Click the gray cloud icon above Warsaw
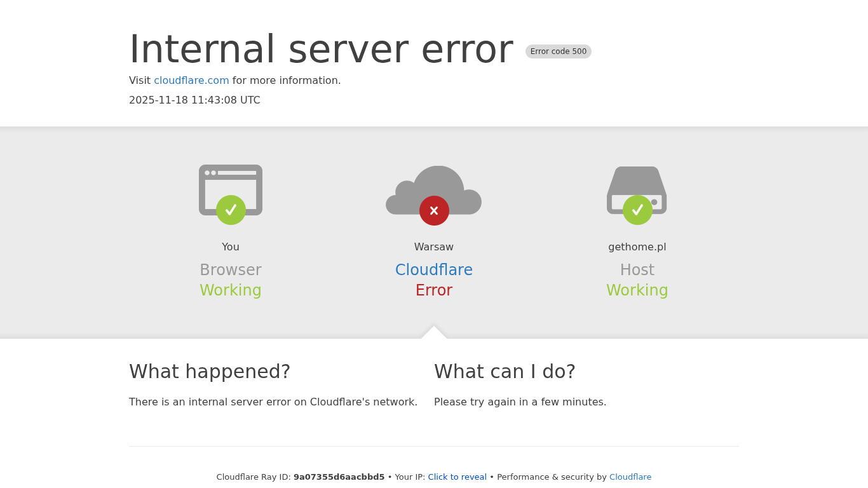The height and width of the screenshot is (488, 868). 434,190
